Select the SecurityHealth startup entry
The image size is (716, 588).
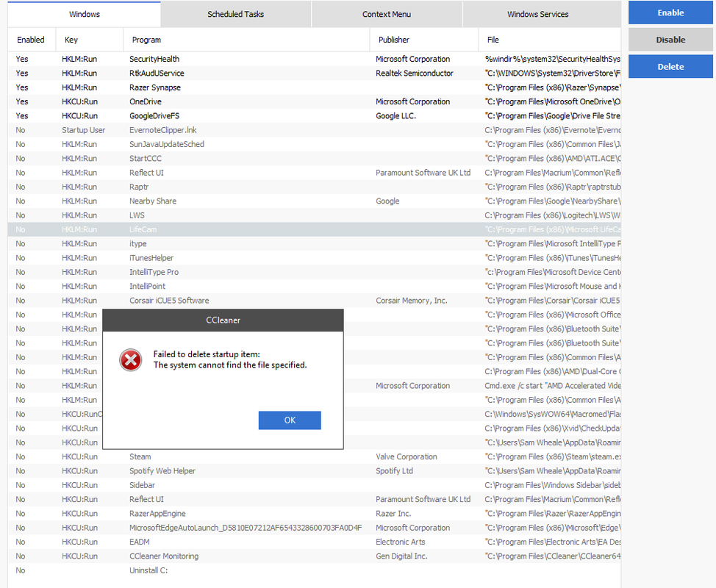pyautogui.click(x=314, y=59)
